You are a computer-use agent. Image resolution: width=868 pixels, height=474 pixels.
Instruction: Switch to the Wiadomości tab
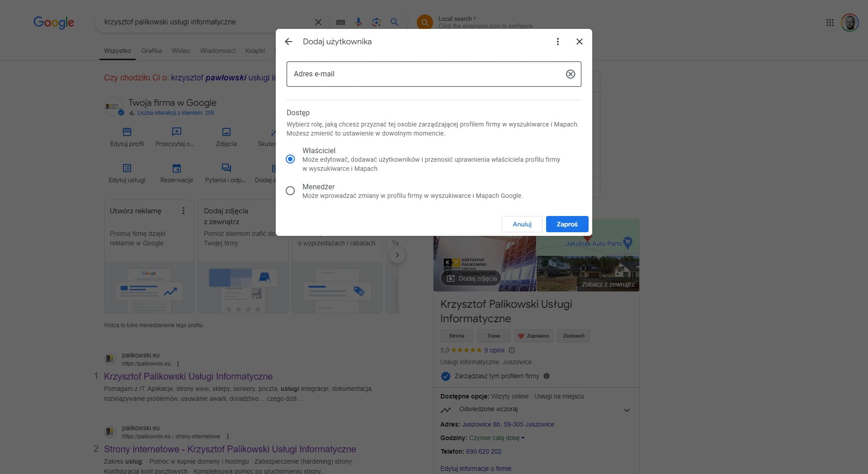(217, 51)
